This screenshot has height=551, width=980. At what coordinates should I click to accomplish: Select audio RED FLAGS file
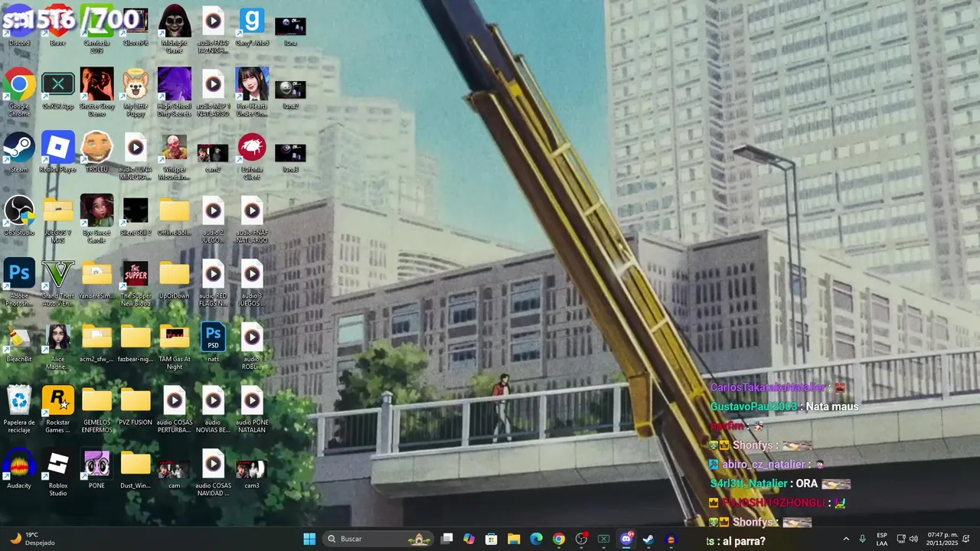[x=213, y=283]
